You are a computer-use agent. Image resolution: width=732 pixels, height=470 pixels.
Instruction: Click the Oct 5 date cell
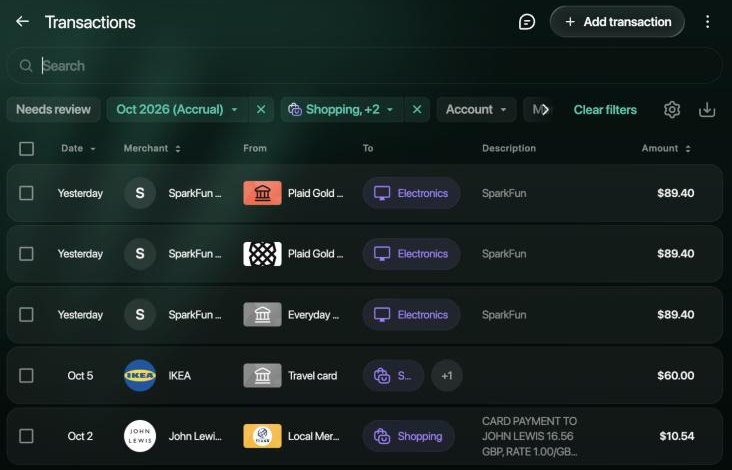[x=80, y=375]
